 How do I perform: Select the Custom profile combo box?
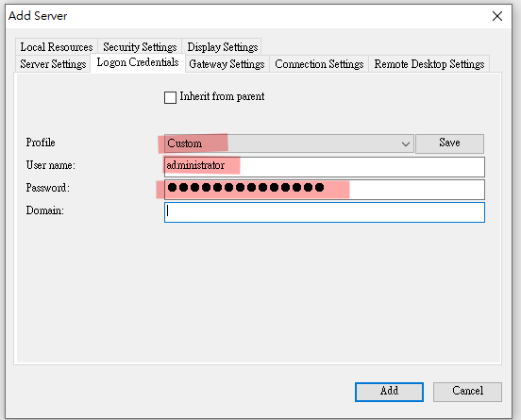coord(289,143)
